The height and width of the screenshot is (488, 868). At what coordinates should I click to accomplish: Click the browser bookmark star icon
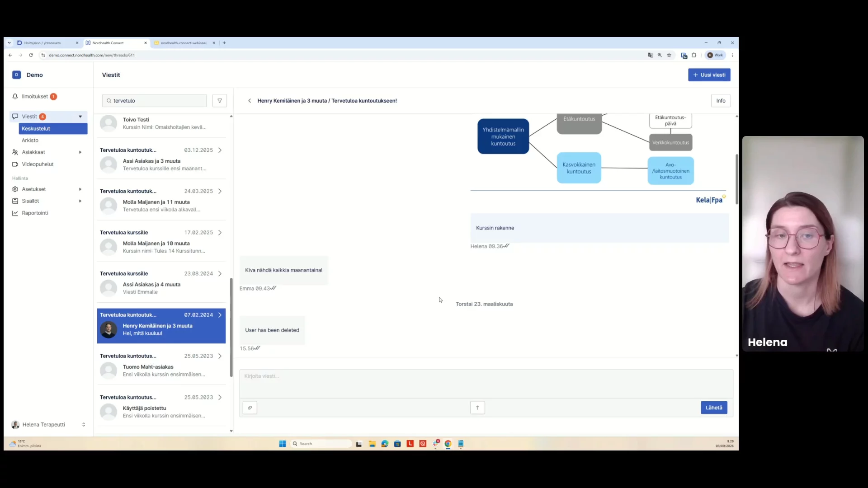click(669, 55)
